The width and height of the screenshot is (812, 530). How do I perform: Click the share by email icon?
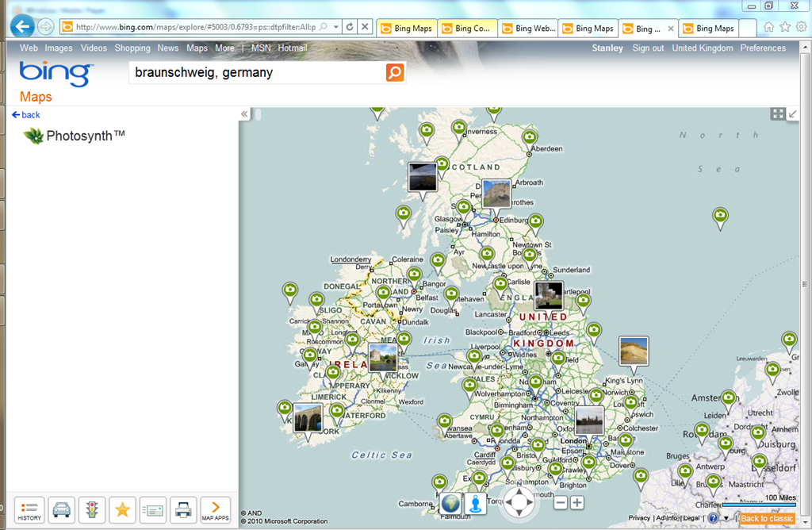153,509
